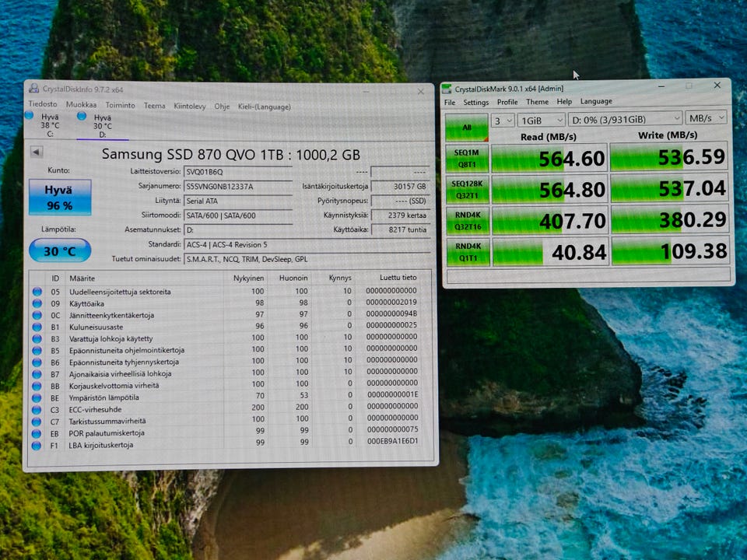Click the CrystalDiskInfo title bar app icon
Screen dimensions: 747x560
point(33,89)
